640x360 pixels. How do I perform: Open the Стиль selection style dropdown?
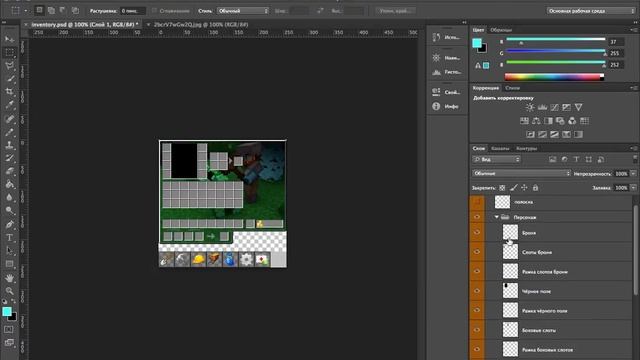click(243, 11)
